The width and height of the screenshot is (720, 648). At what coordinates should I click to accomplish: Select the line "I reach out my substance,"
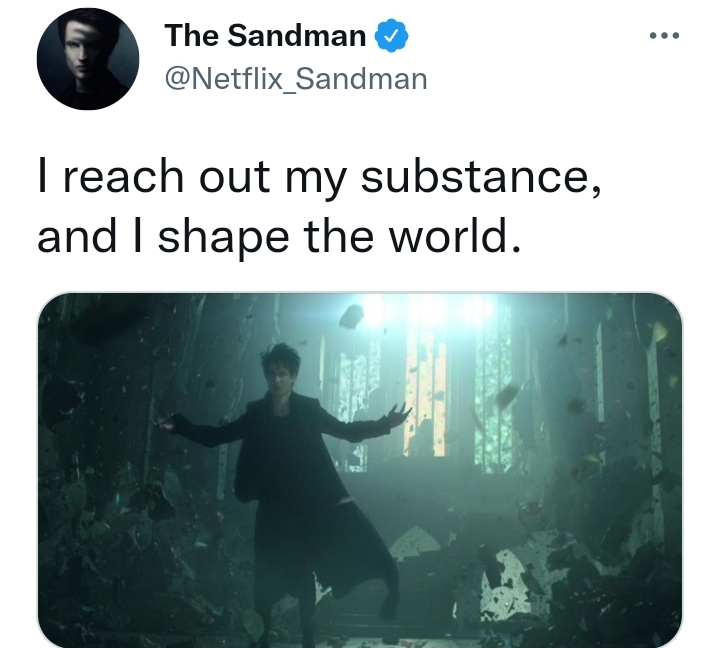[x=320, y=177]
